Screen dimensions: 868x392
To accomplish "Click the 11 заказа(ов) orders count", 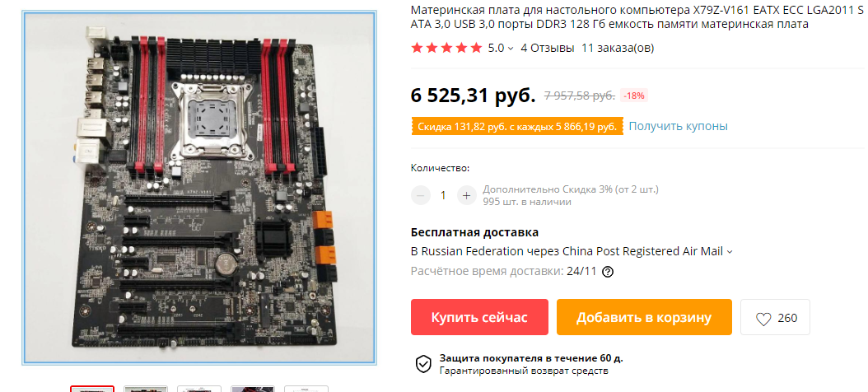I will pyautogui.click(x=618, y=48).
